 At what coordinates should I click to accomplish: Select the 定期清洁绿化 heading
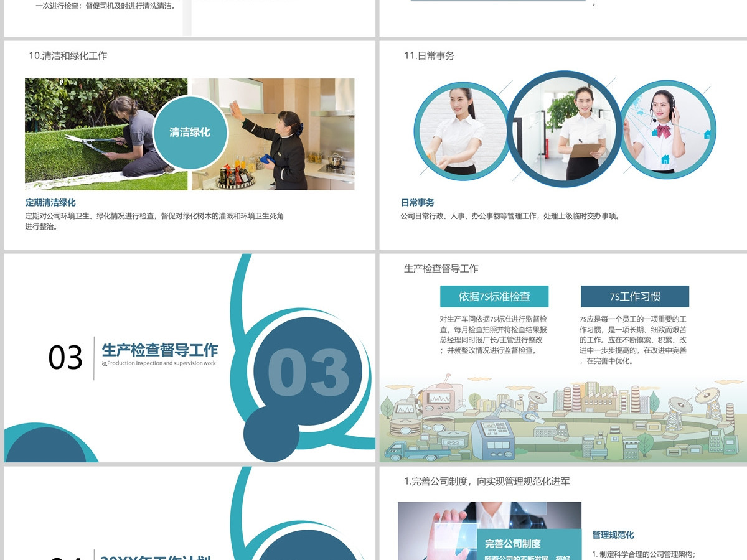[50, 203]
